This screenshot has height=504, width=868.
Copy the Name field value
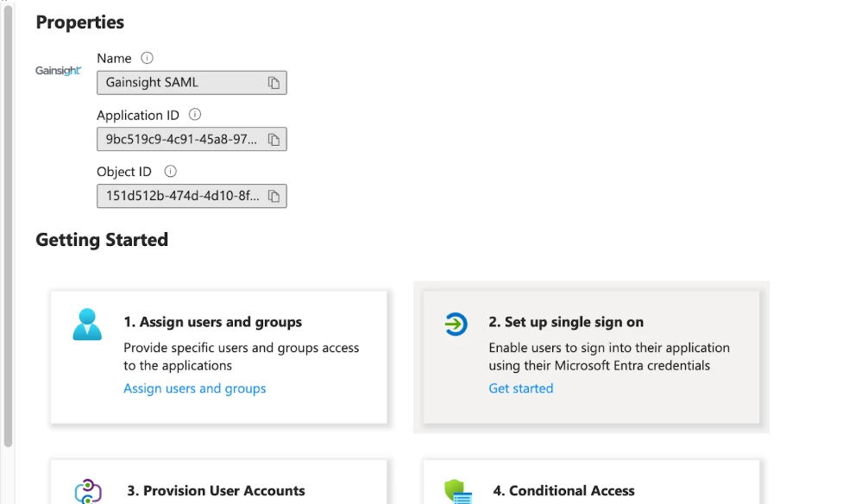click(274, 83)
